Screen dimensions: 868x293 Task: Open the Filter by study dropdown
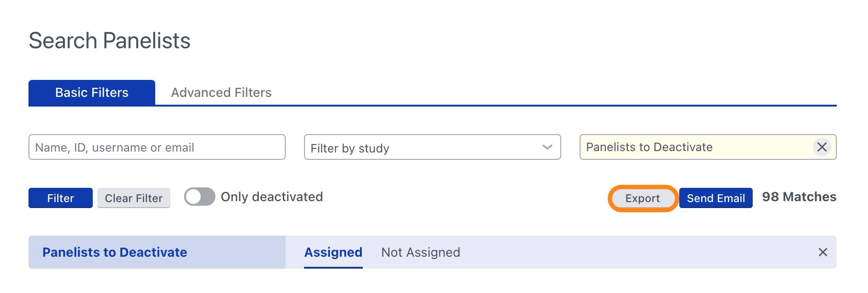click(x=432, y=147)
